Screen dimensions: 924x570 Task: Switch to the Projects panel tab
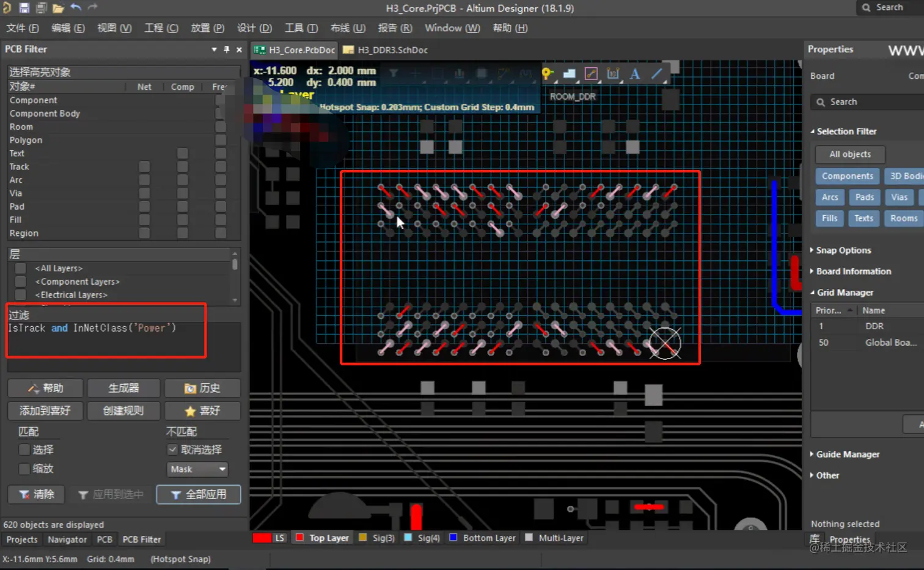[x=22, y=539]
